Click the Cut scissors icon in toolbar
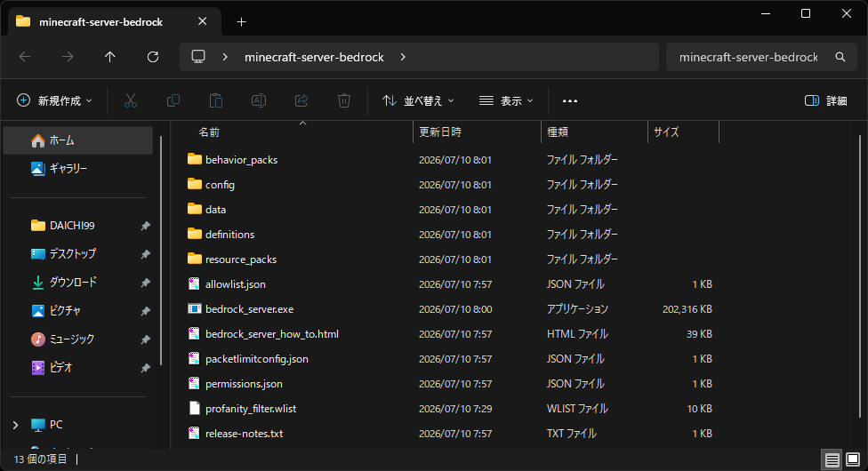868x471 pixels. (130, 100)
